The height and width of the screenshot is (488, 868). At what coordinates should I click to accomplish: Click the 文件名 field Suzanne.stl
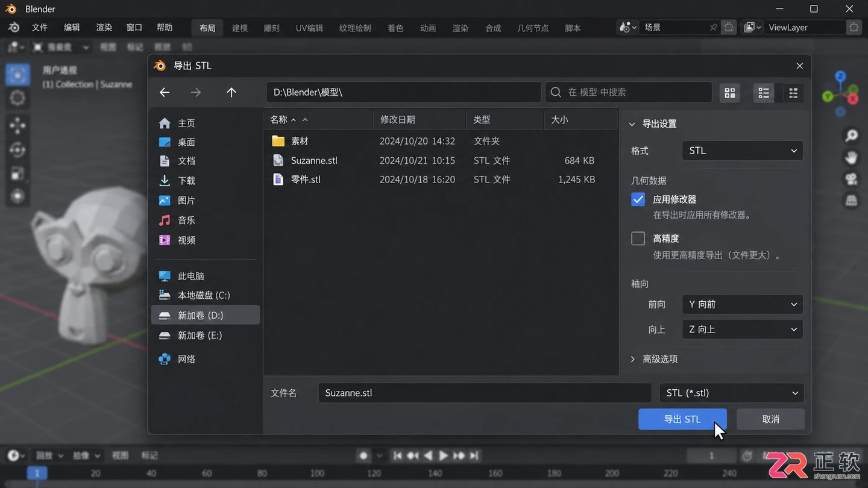coord(485,393)
